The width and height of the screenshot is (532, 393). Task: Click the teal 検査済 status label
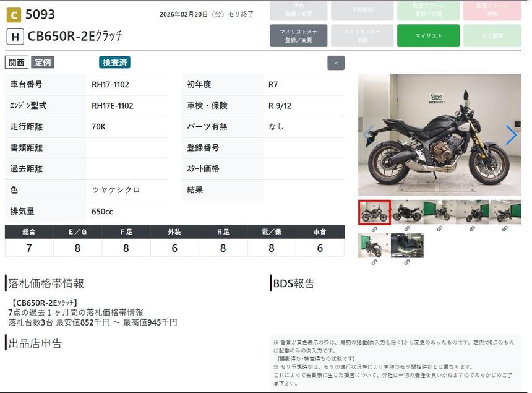coord(114,63)
